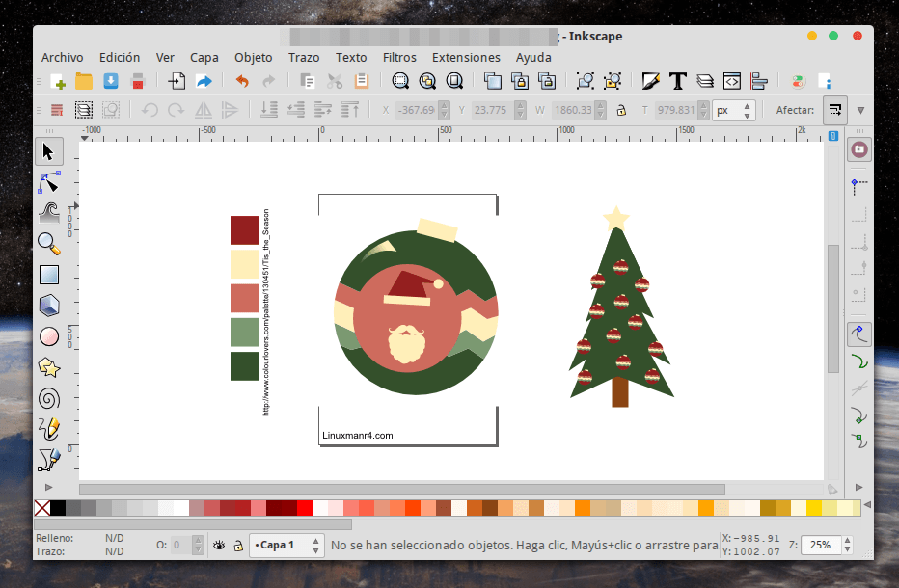This screenshot has height=588, width=899.
Task: Select the 3D box tool
Action: pyautogui.click(x=48, y=306)
